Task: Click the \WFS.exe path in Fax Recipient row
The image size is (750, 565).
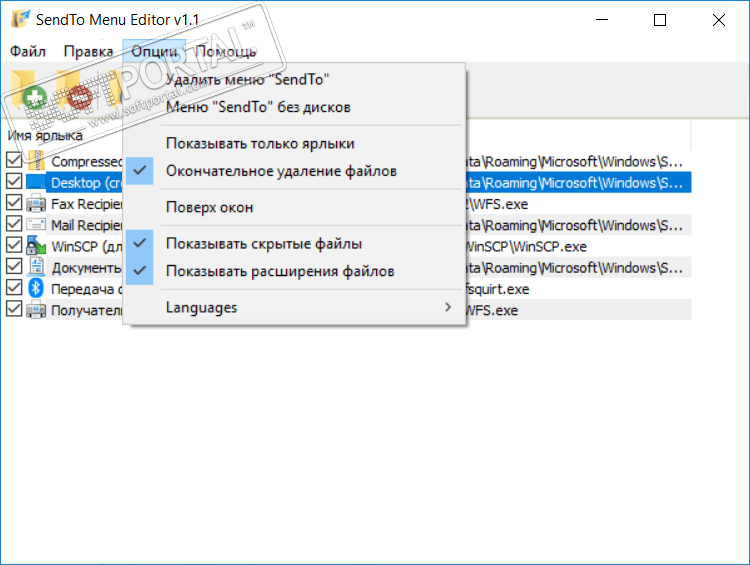Action: tap(497, 204)
